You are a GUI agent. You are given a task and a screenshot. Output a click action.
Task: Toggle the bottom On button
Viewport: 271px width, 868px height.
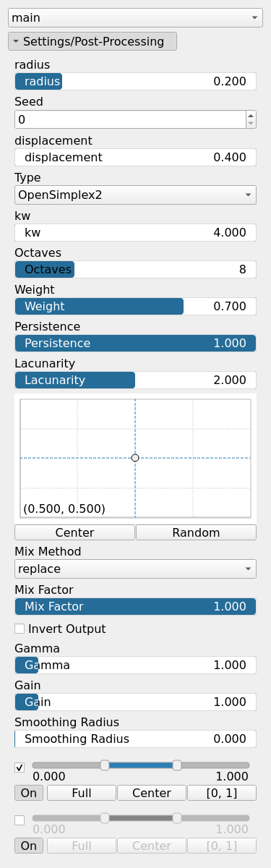[29, 846]
